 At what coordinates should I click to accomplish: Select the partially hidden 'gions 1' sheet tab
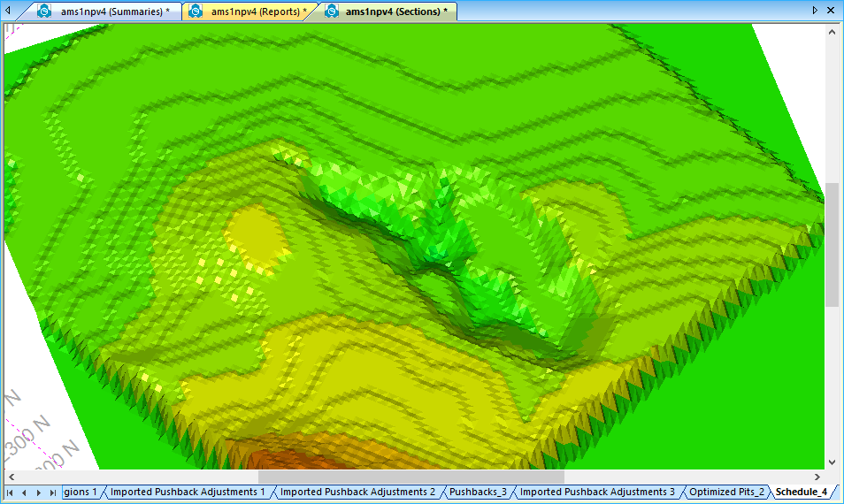point(81,492)
